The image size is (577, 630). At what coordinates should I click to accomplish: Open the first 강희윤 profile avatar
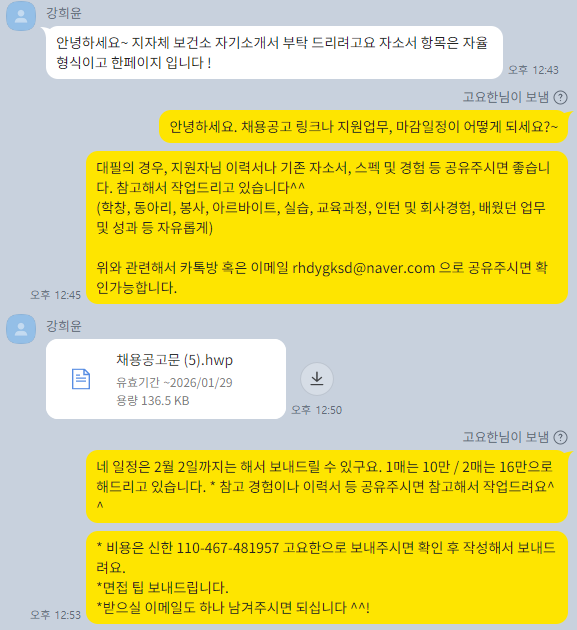pyautogui.click(x=21, y=16)
